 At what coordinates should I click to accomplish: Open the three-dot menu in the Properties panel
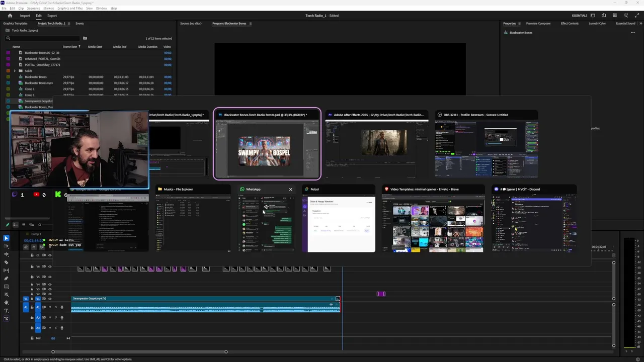point(633,33)
